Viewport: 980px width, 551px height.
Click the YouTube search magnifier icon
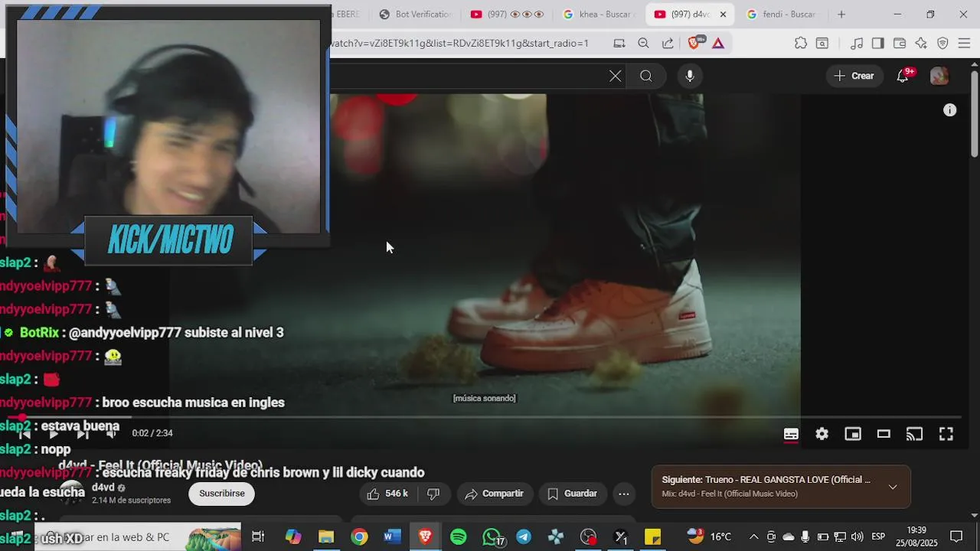pyautogui.click(x=646, y=76)
